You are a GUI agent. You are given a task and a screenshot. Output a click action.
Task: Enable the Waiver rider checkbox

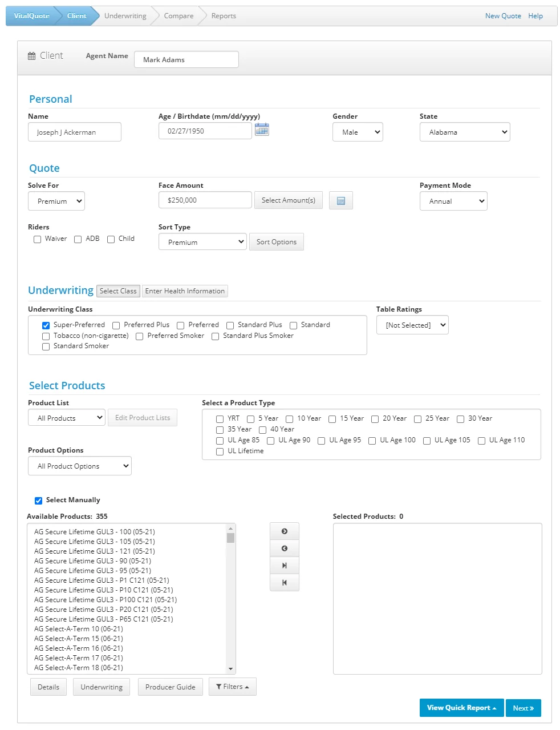[37, 239]
